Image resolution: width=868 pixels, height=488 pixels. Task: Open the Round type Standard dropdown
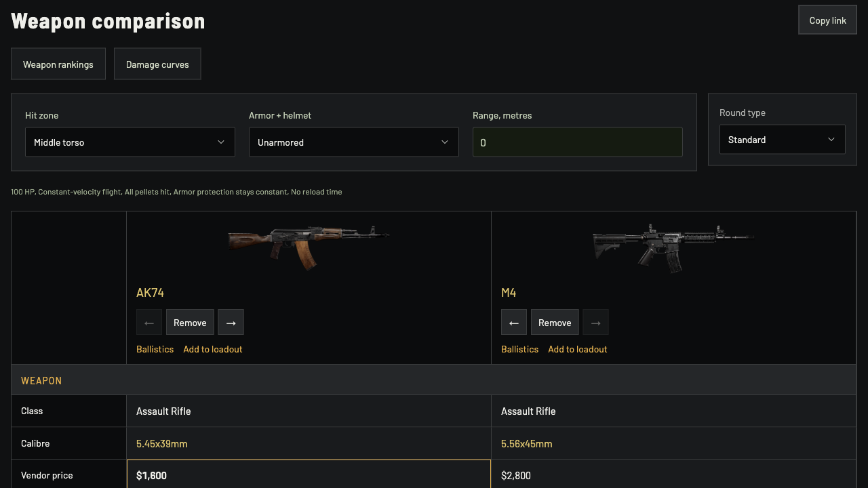[x=783, y=139]
